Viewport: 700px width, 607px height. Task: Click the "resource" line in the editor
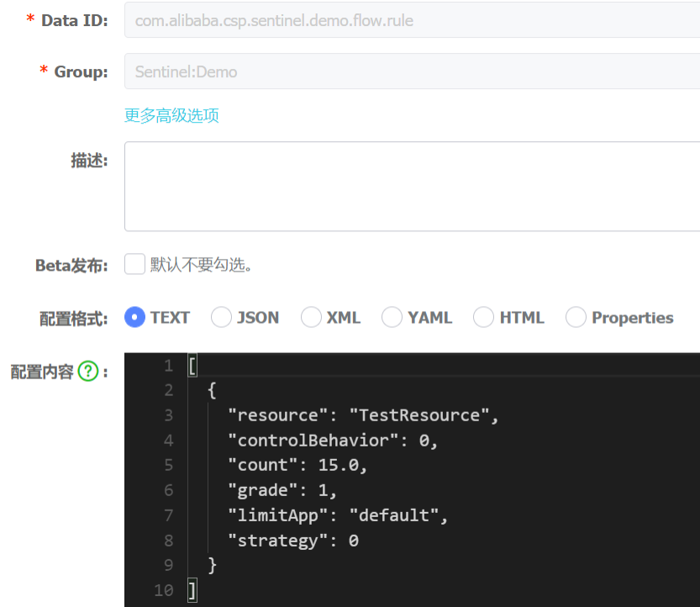(363, 415)
